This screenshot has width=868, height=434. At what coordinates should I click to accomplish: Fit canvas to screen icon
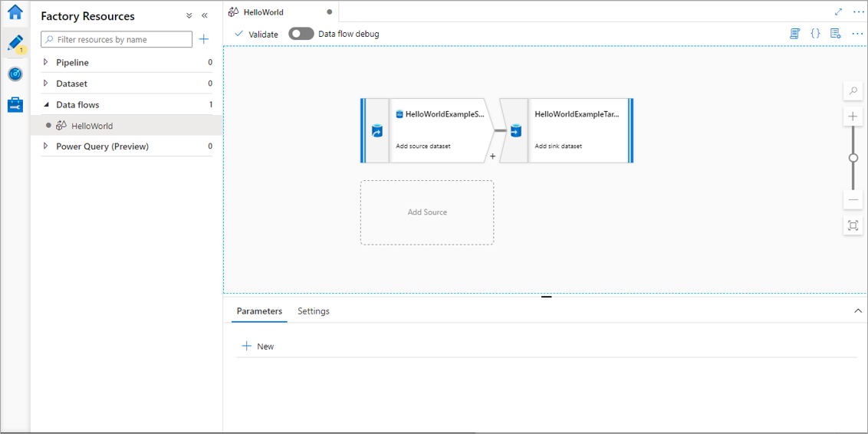pos(853,225)
